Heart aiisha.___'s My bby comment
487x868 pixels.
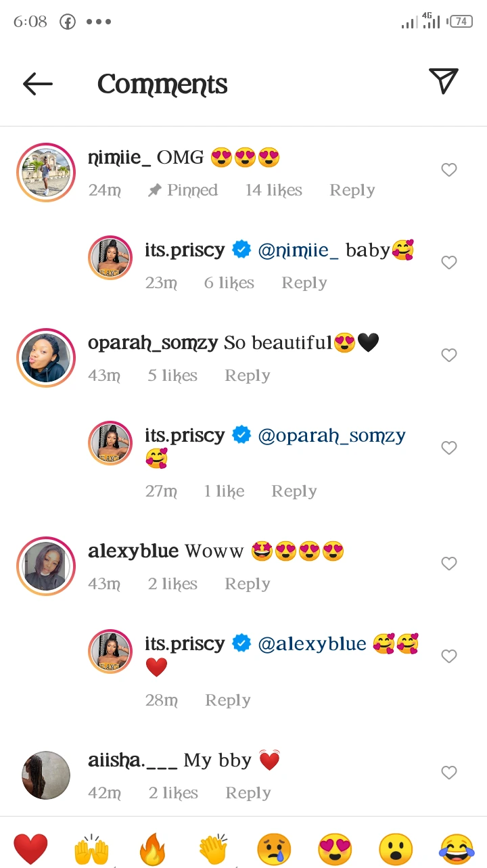[x=449, y=773]
